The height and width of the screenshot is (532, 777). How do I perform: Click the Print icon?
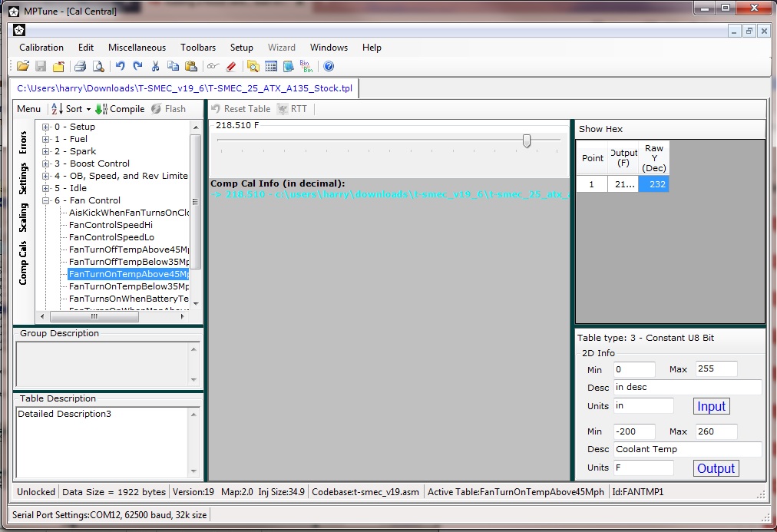point(81,66)
